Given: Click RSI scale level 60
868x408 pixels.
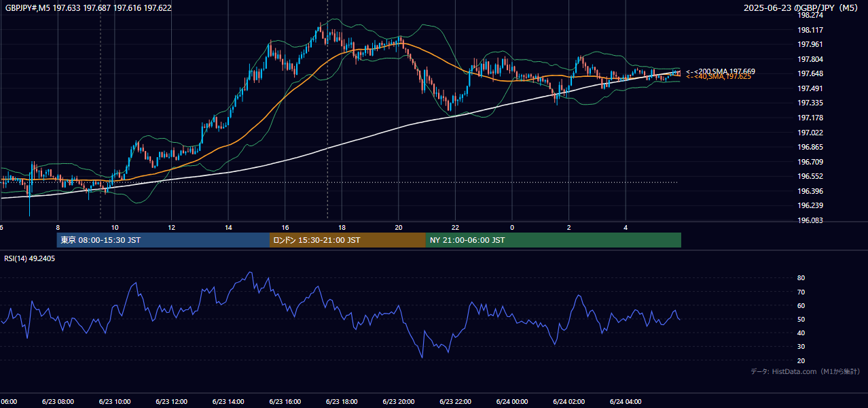Looking at the screenshot, I should click(x=801, y=305).
